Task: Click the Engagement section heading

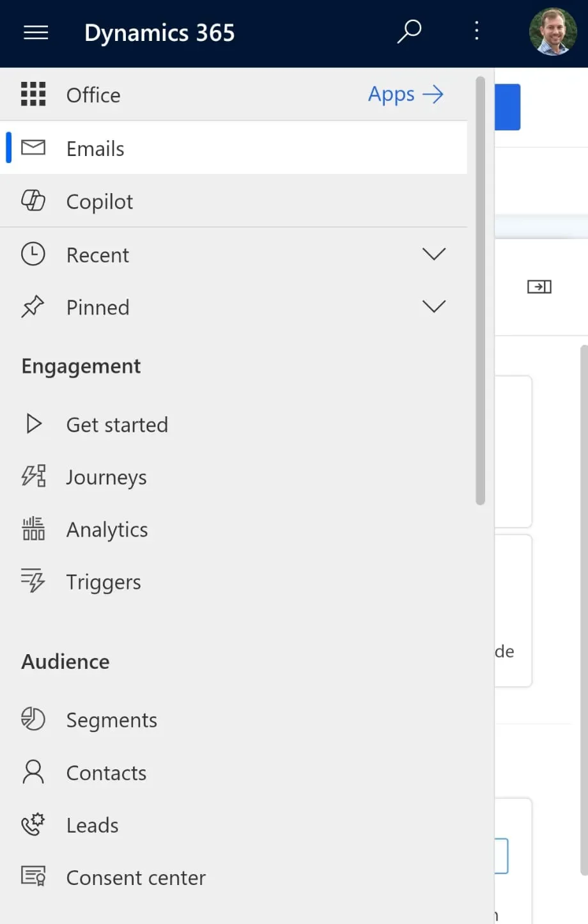Action: pyautogui.click(x=81, y=366)
